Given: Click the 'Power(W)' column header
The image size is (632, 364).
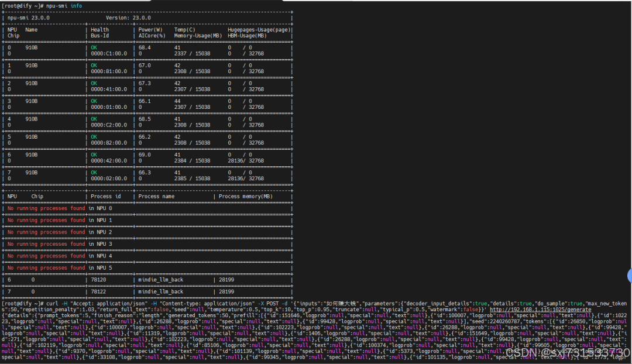Looking at the screenshot, I should (150, 29).
